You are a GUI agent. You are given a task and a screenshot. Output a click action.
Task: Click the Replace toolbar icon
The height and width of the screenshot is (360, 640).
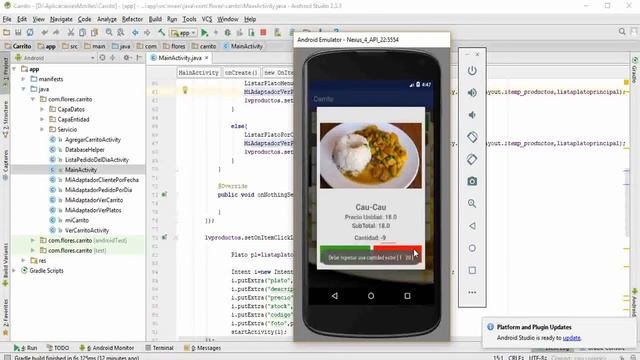[121, 32]
